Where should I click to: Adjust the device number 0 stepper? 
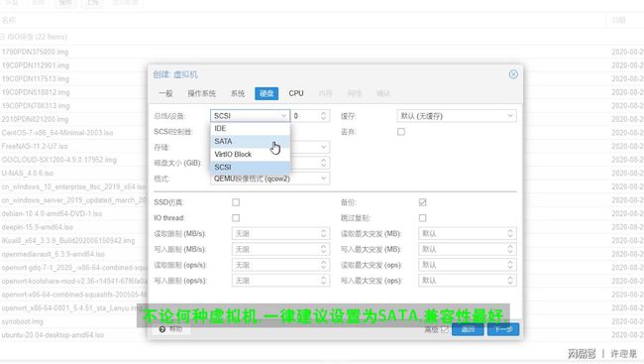[x=324, y=116]
